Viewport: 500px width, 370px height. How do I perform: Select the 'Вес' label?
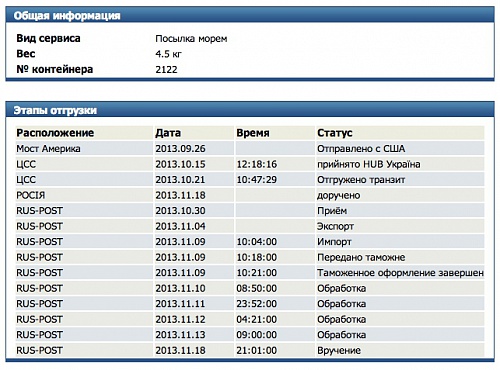(x=26, y=54)
